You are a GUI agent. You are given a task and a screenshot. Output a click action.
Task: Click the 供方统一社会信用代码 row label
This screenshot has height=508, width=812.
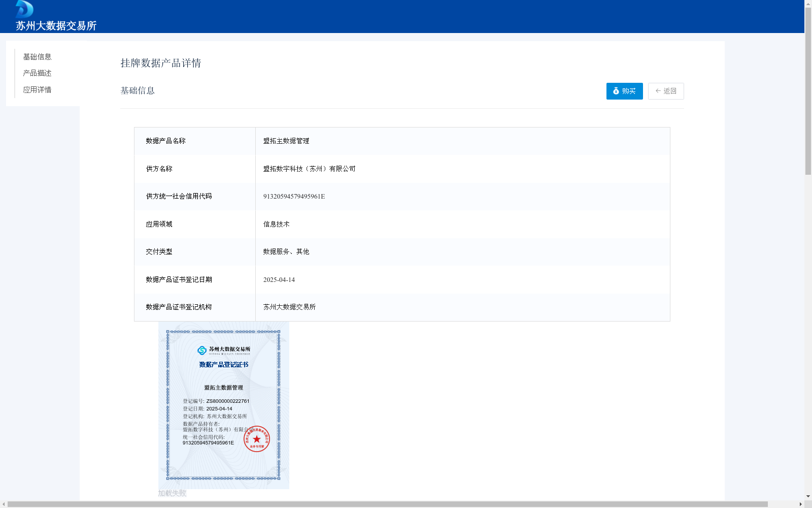[x=179, y=197]
